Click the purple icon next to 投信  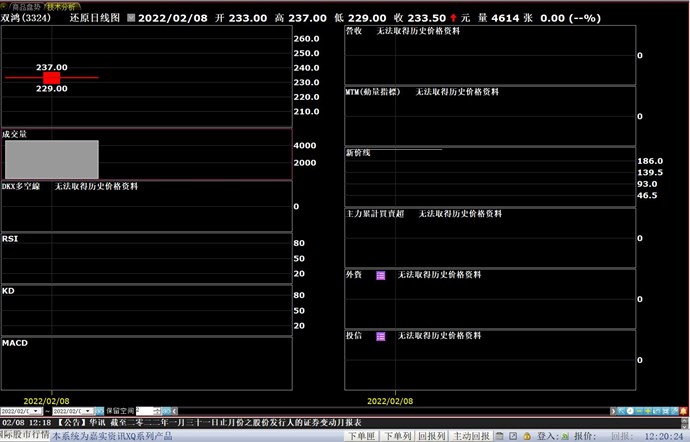click(380, 336)
